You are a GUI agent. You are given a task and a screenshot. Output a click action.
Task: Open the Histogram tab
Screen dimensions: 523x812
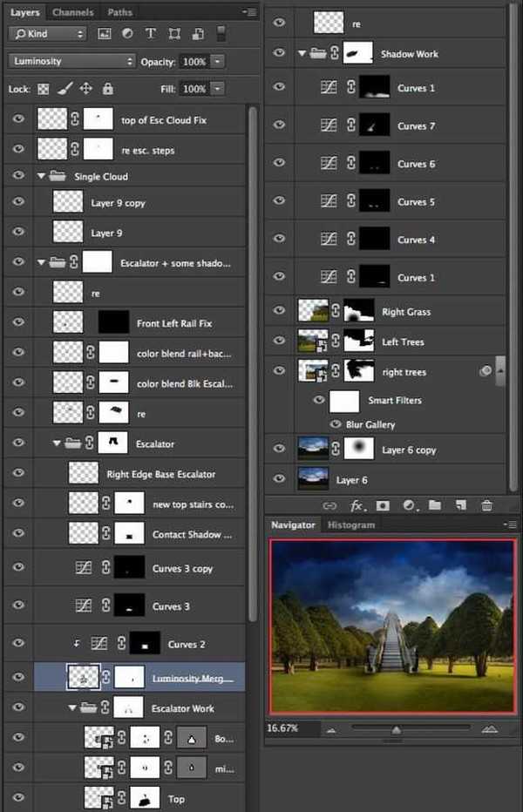tap(351, 524)
